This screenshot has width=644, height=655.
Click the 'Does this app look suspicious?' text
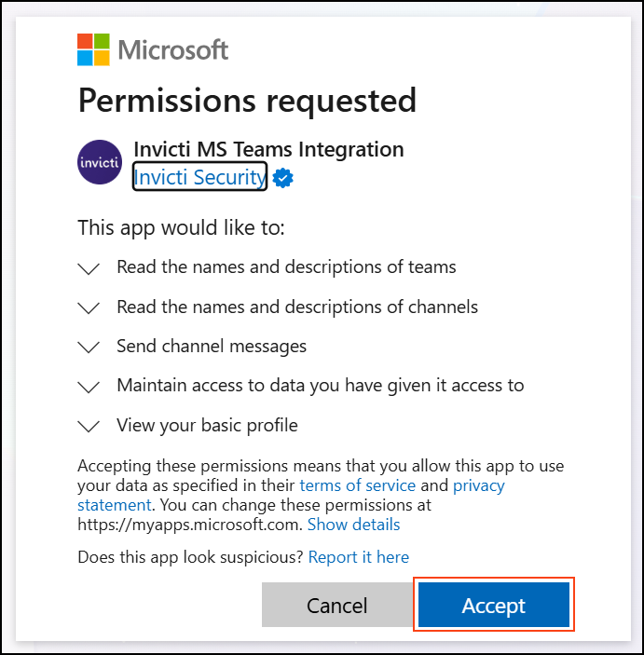pos(190,557)
